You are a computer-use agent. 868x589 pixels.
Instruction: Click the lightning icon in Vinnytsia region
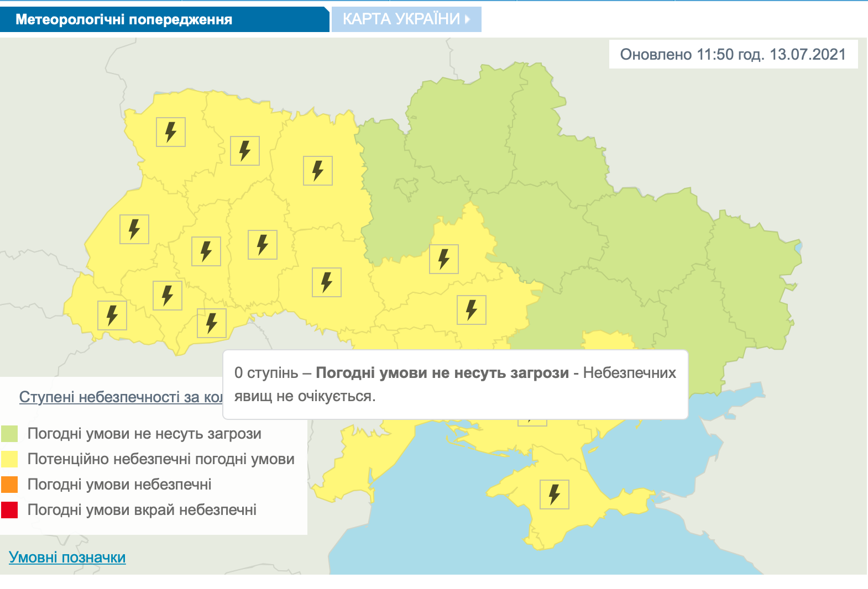click(326, 282)
